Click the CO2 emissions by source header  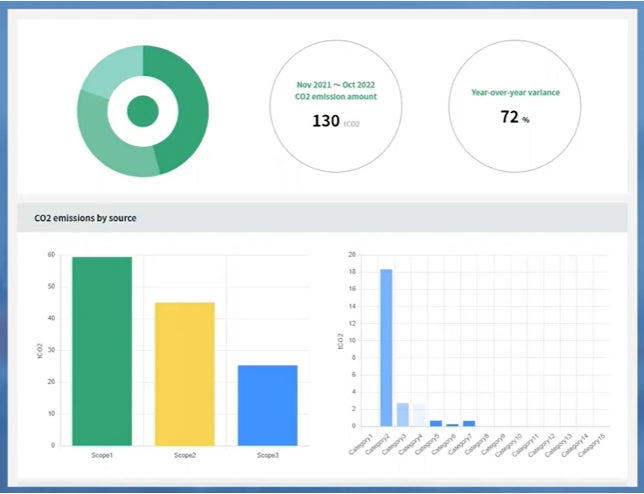(85, 218)
